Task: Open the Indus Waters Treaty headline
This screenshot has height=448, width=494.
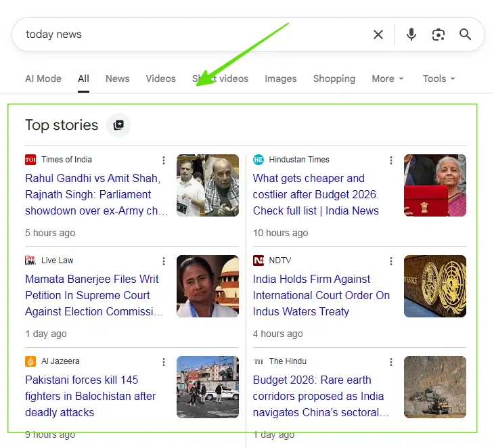Action: tap(321, 295)
